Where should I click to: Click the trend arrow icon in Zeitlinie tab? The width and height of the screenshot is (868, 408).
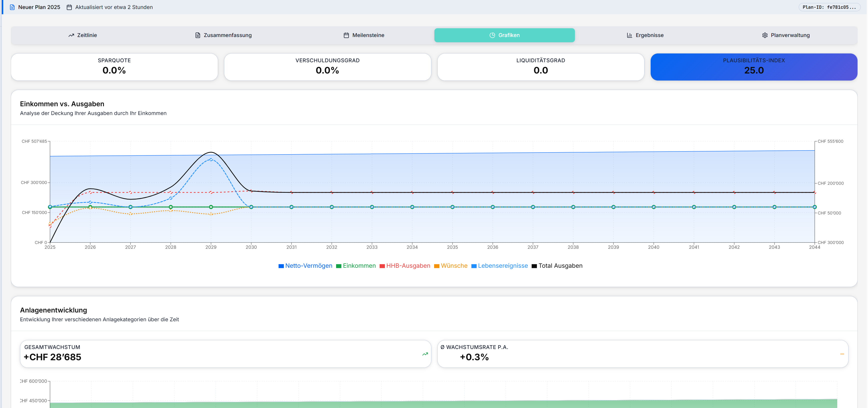pyautogui.click(x=71, y=35)
